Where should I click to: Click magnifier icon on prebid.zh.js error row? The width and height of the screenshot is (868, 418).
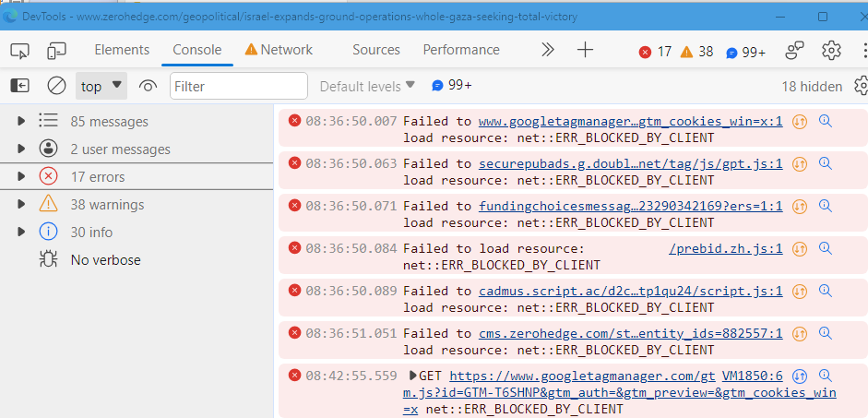tap(826, 248)
